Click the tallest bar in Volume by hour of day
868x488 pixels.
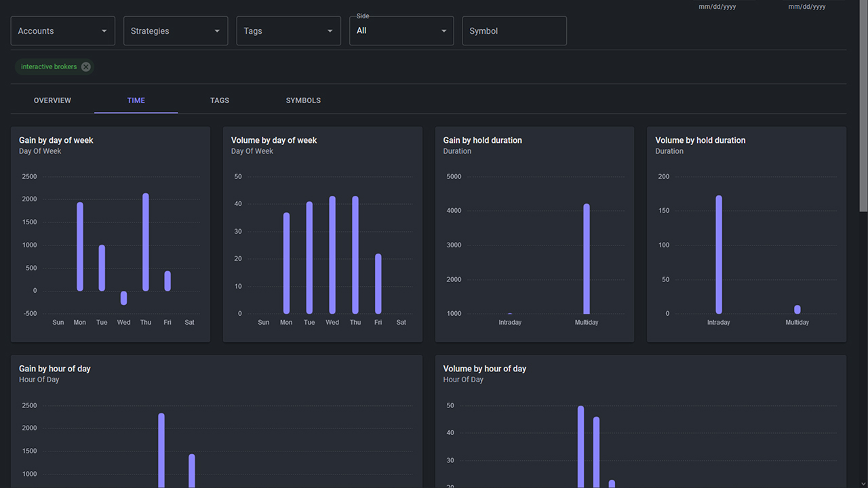581,446
